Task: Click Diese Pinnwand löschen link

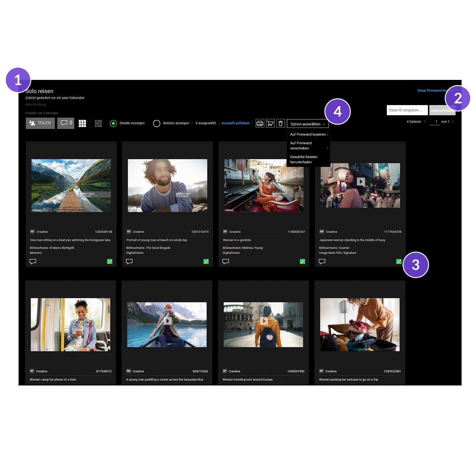Action: (432, 90)
